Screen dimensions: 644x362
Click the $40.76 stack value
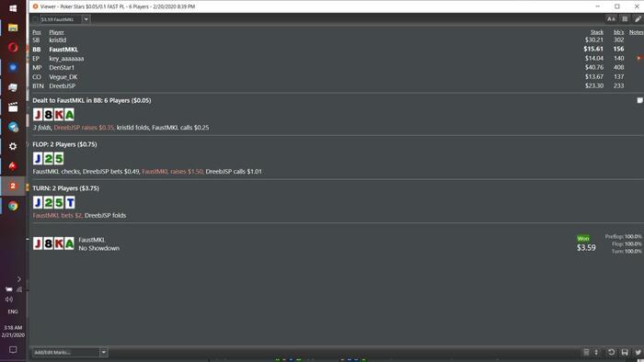[594, 67]
